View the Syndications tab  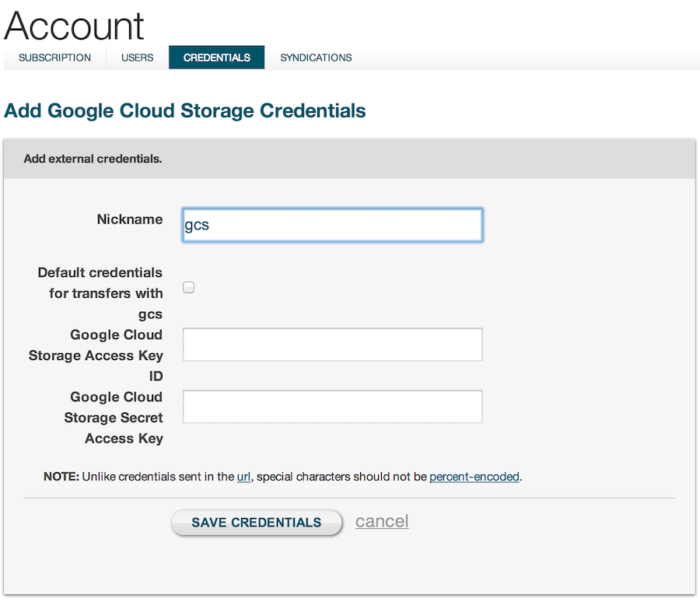[x=315, y=57]
